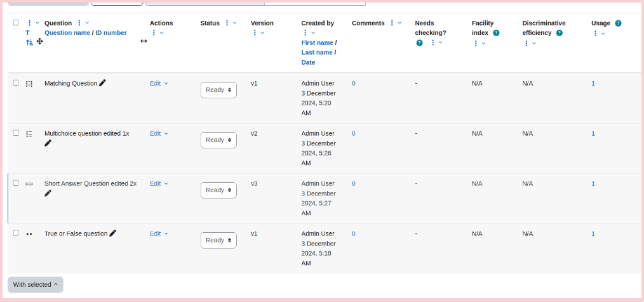
Task: Open usage count for Short Answer Question edited 2x
Action: [x=593, y=183]
